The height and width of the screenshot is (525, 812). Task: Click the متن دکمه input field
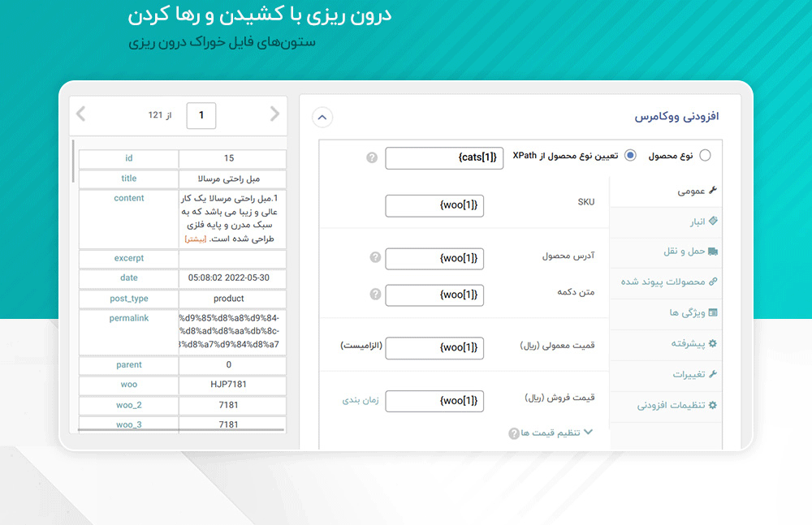(x=434, y=295)
